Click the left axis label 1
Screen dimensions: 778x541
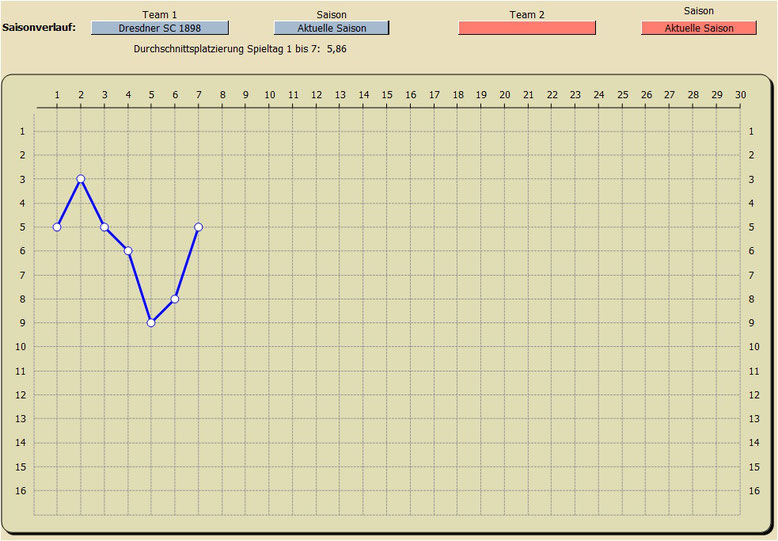click(x=22, y=131)
